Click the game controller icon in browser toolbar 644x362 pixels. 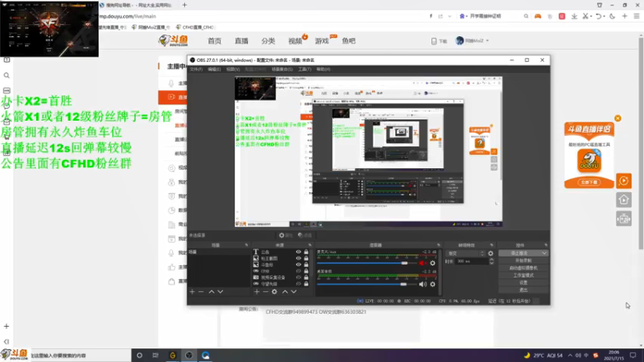pos(538,16)
